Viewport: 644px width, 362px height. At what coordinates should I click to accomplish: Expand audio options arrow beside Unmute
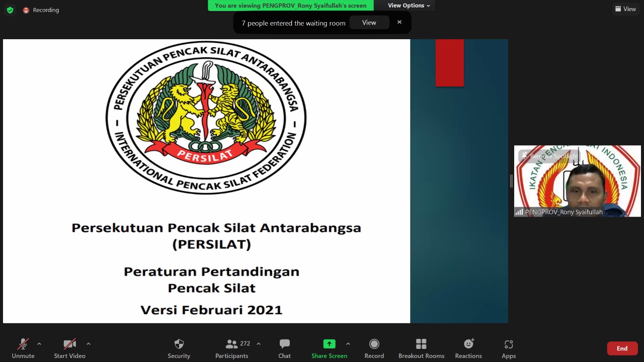39,344
